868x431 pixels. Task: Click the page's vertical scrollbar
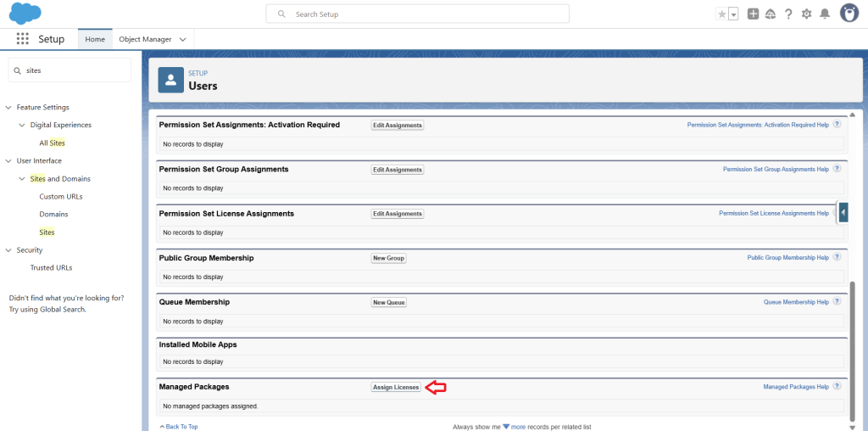(x=852, y=348)
